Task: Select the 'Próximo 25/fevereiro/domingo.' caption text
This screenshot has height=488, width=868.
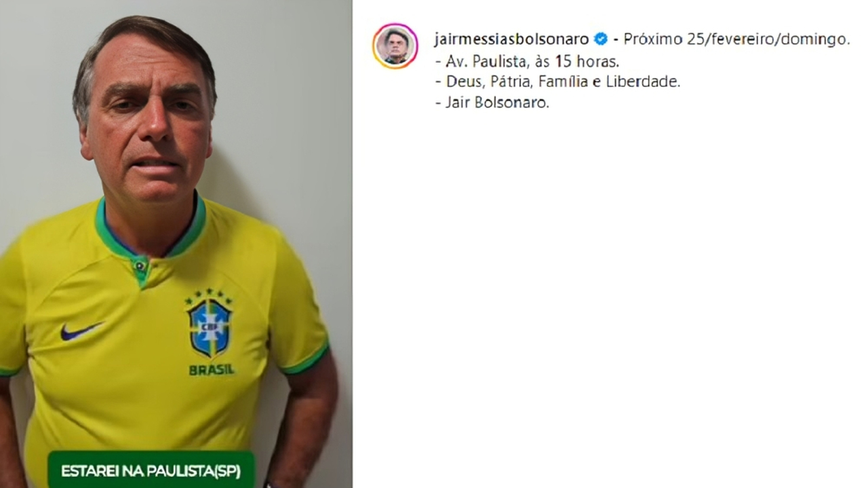Action: pyautogui.click(x=736, y=39)
